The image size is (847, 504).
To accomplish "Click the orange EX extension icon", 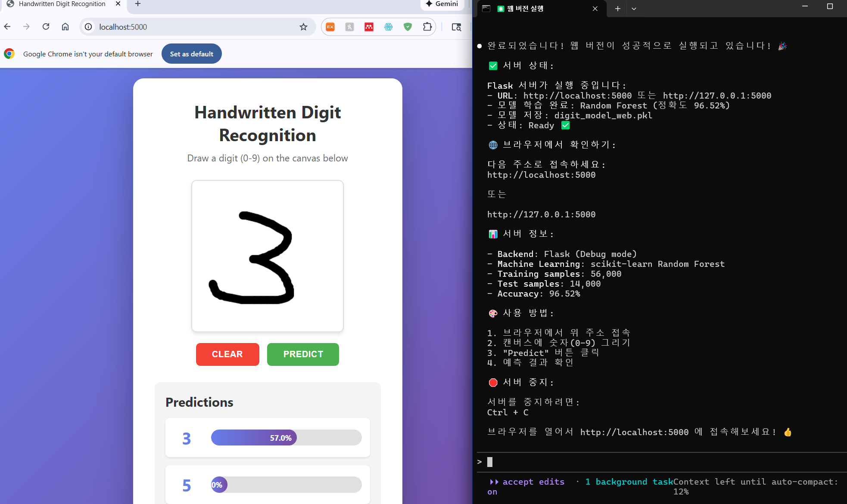I will (330, 27).
